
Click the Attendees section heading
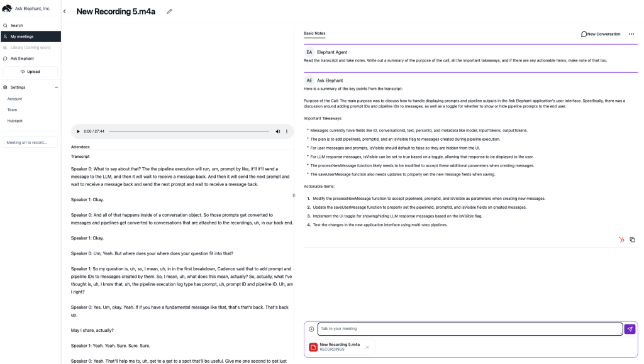click(80, 147)
